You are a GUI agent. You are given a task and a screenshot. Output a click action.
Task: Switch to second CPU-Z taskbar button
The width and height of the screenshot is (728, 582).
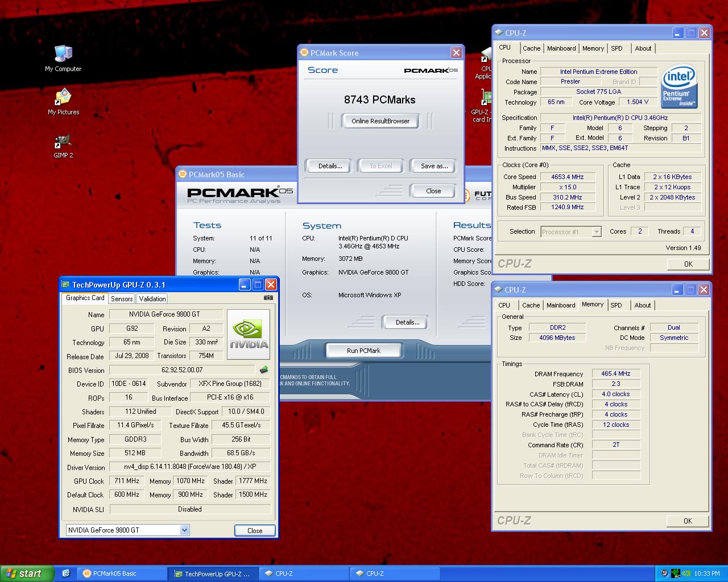395,573
